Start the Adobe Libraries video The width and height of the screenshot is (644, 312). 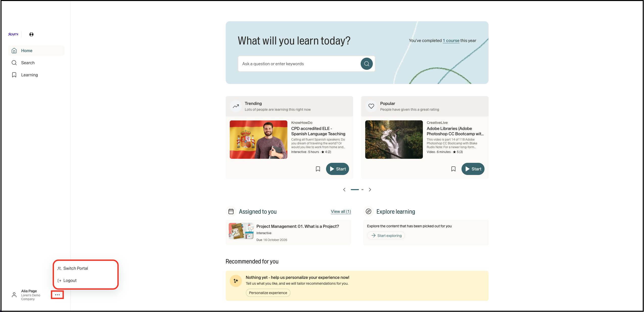pyautogui.click(x=473, y=169)
